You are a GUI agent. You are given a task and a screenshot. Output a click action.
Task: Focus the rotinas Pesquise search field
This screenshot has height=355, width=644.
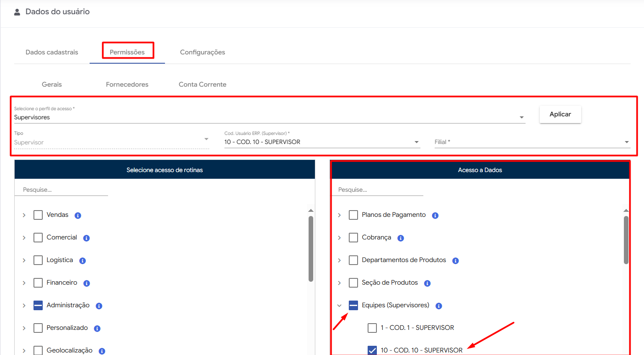tap(62, 190)
